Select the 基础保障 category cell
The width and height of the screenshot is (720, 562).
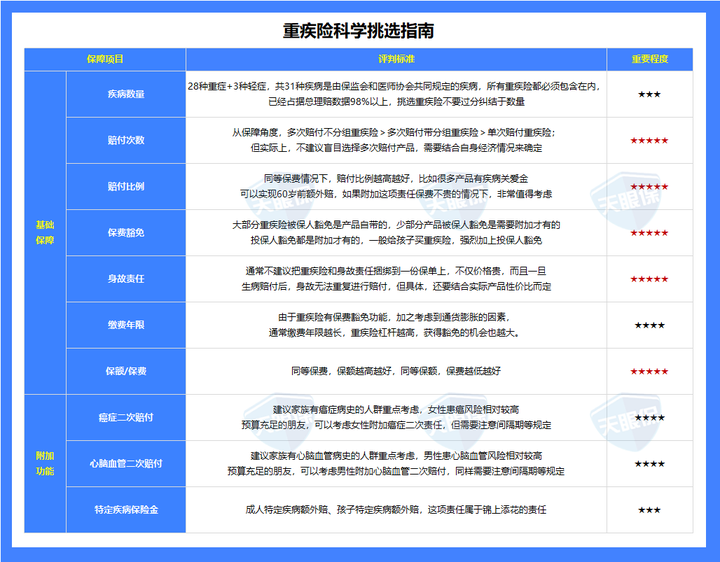click(43, 232)
